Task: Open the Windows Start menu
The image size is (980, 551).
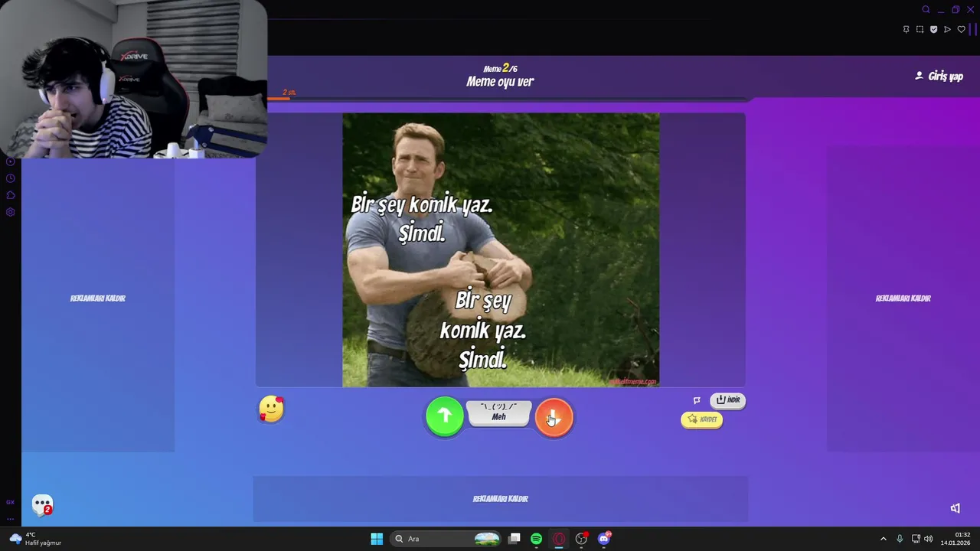Action: pos(377,539)
